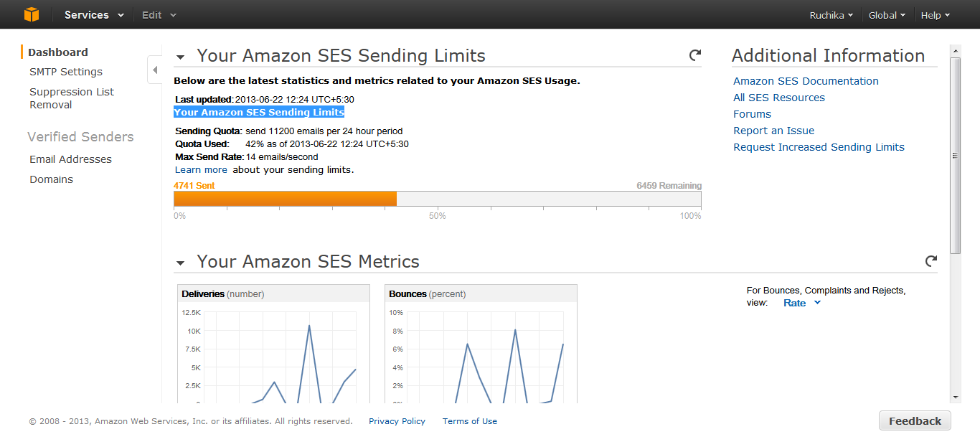980x442 pixels.
Task: Collapse Your Amazon SES Sending Limits section
Action: point(181,57)
